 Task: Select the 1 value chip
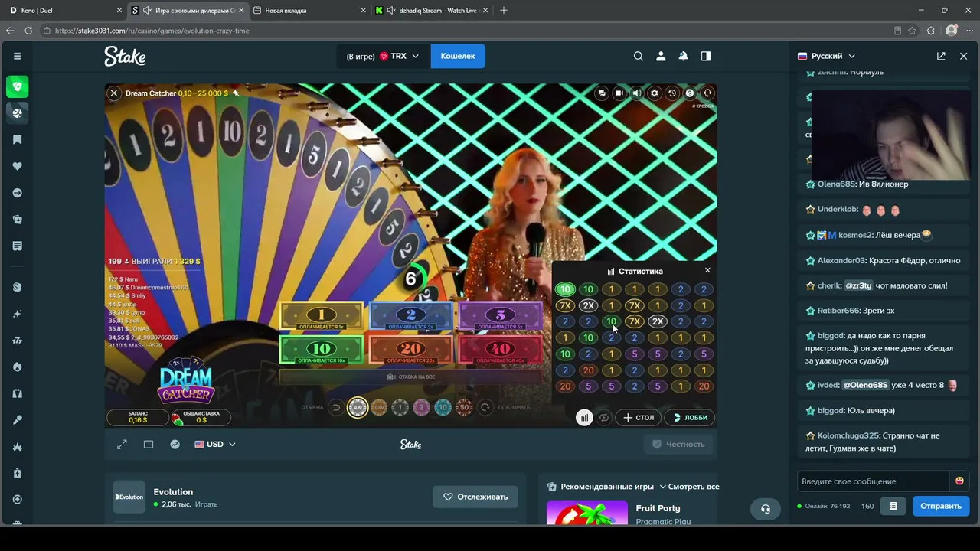(400, 407)
